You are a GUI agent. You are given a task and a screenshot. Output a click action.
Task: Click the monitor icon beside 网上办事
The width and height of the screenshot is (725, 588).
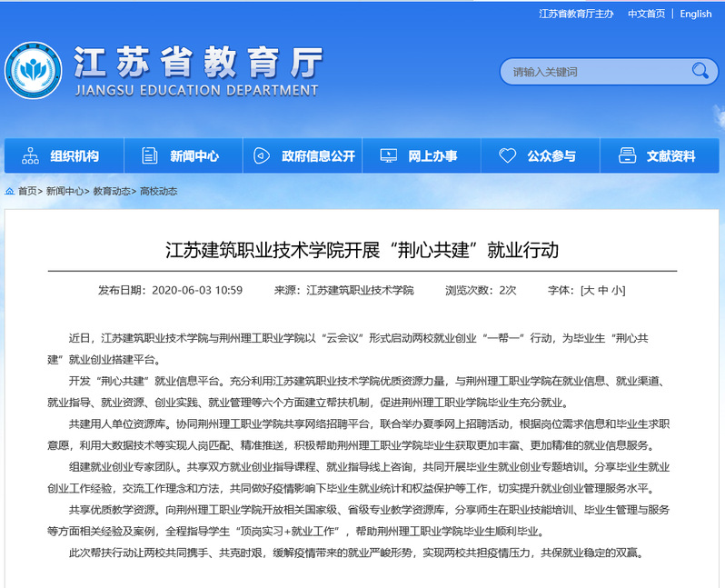coord(388,155)
